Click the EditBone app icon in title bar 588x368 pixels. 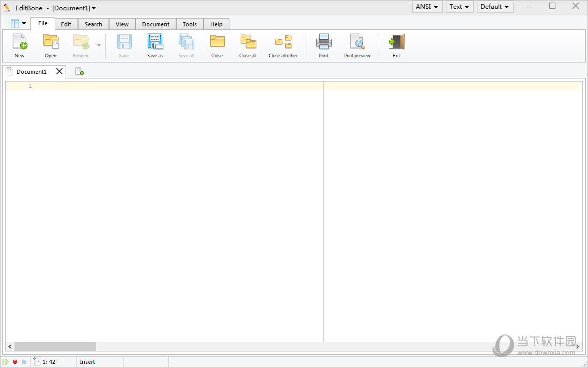7,8
